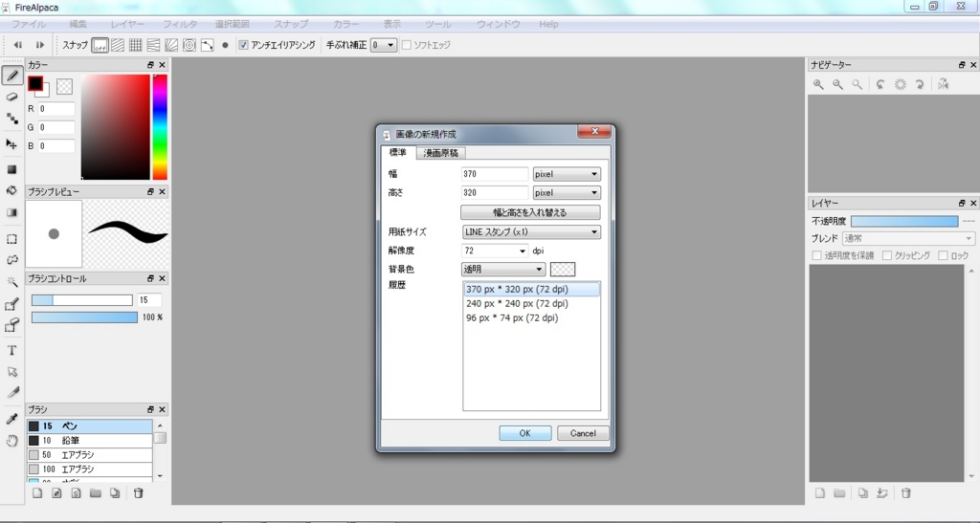Click the Cancel button in the dialog

[583, 433]
